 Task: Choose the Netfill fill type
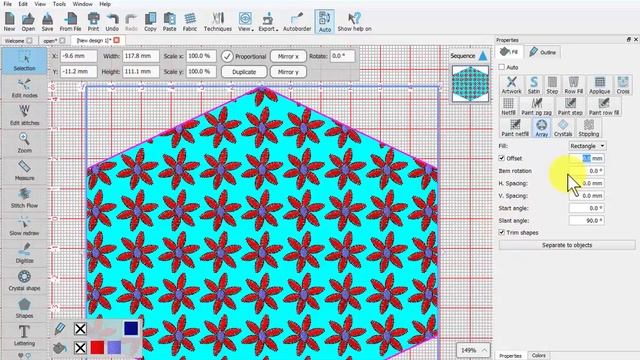508,106
